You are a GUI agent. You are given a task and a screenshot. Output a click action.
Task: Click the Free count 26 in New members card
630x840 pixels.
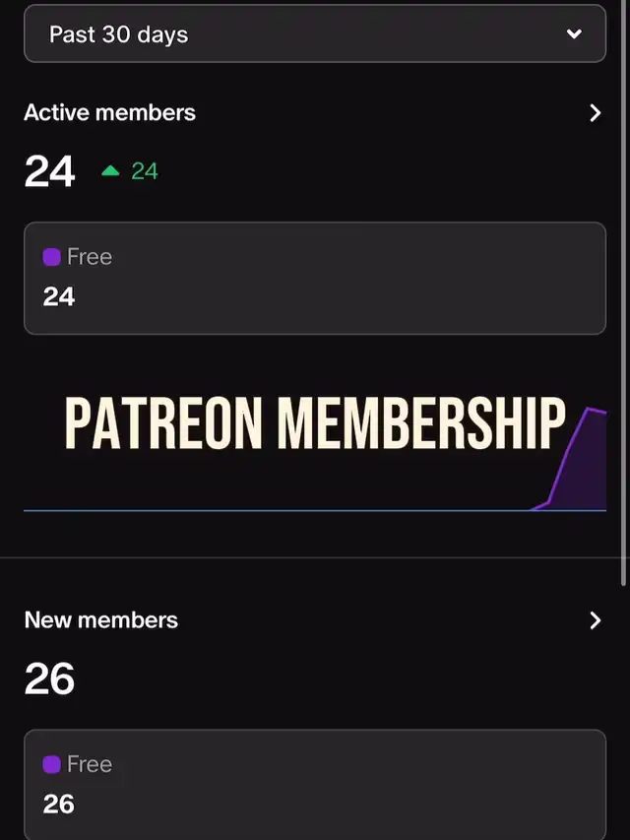point(59,804)
